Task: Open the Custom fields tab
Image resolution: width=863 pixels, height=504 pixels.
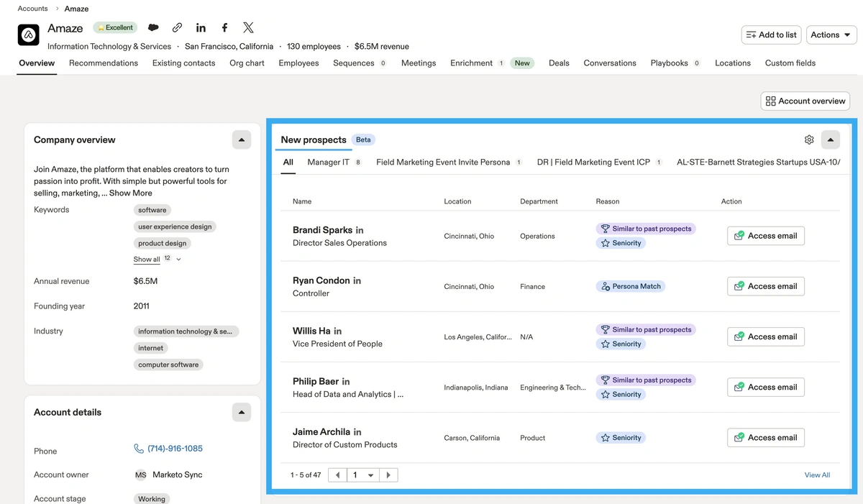Action: click(x=790, y=63)
